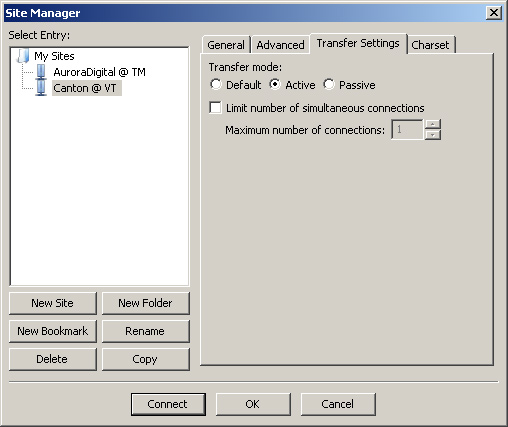
Task: Enable Limit number of simultaneous connections checkbox
Action: 215,108
